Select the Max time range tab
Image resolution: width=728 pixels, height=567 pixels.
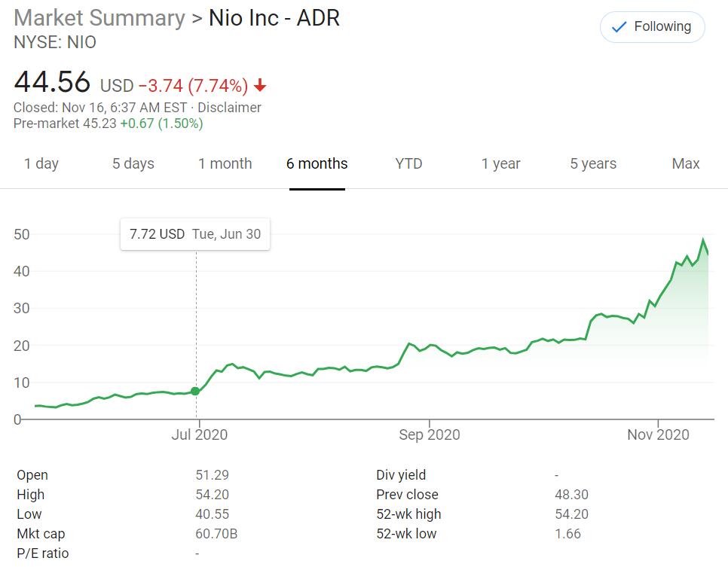(684, 163)
